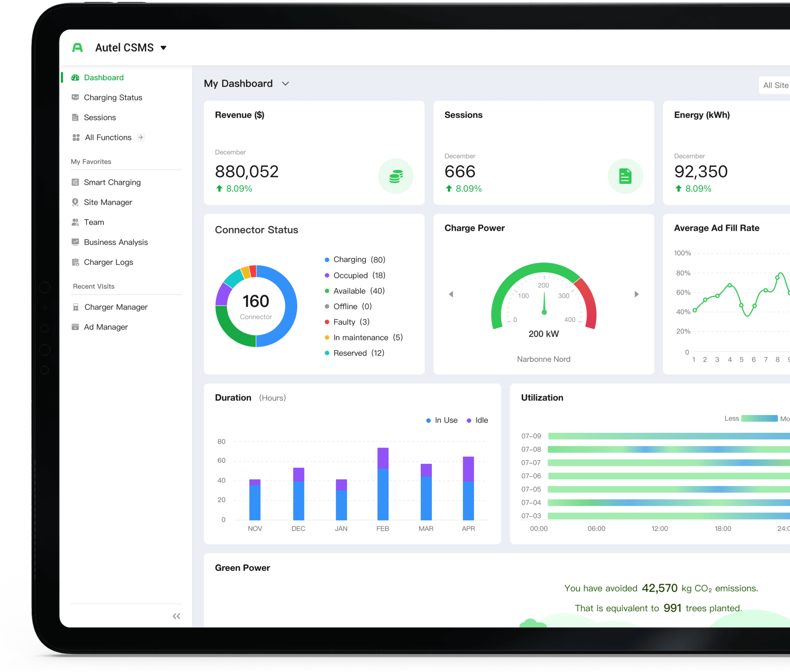
Task: Show previous site in Charge Power
Action: coord(451,294)
